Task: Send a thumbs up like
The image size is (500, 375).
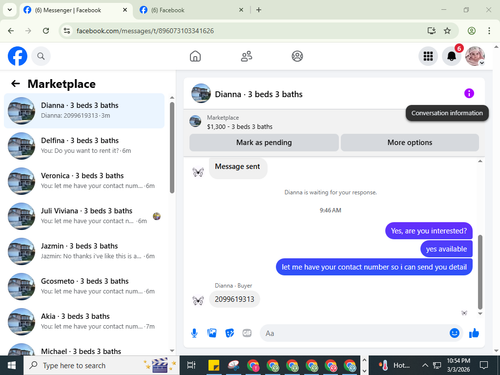Action: [x=474, y=333]
